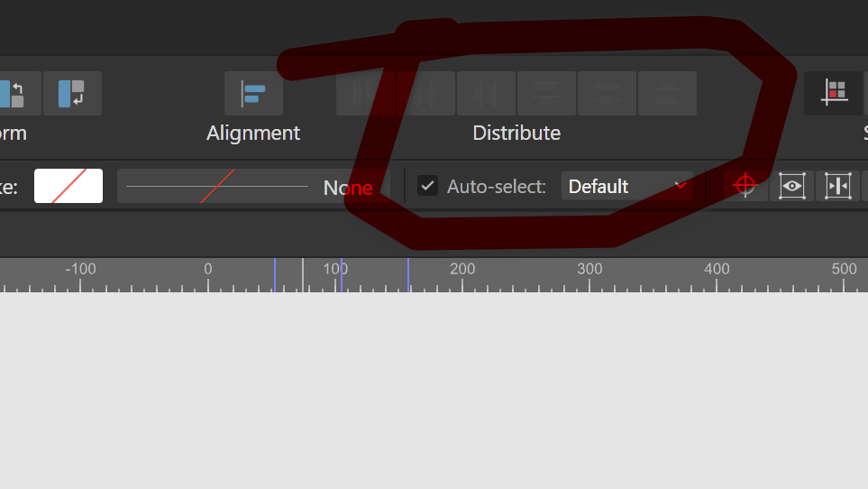Viewport: 868px width, 489px height.
Task: Uncheck the Auto-select checkbox
Action: [427, 186]
